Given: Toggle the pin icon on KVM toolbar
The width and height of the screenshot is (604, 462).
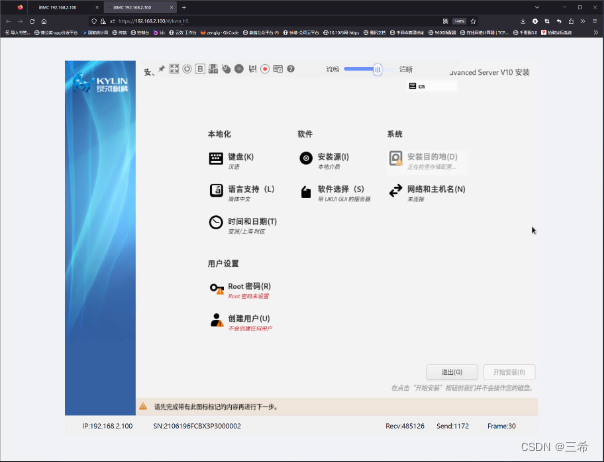Looking at the screenshot, I should point(161,68).
